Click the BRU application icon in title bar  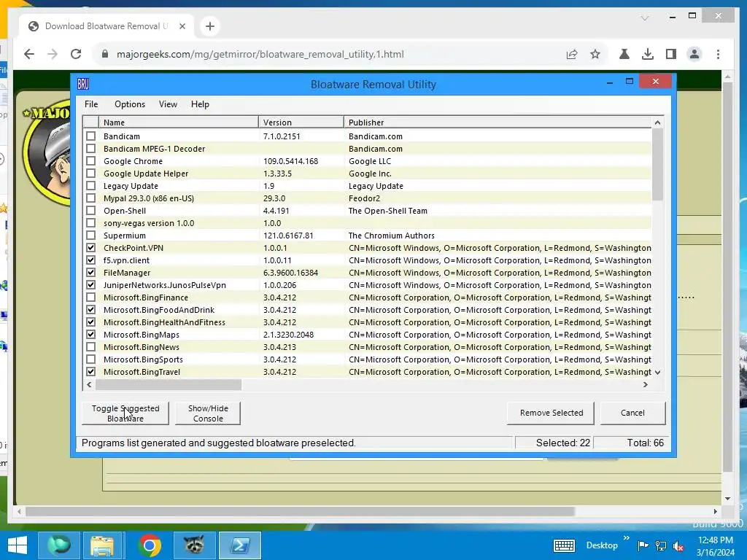click(x=83, y=85)
